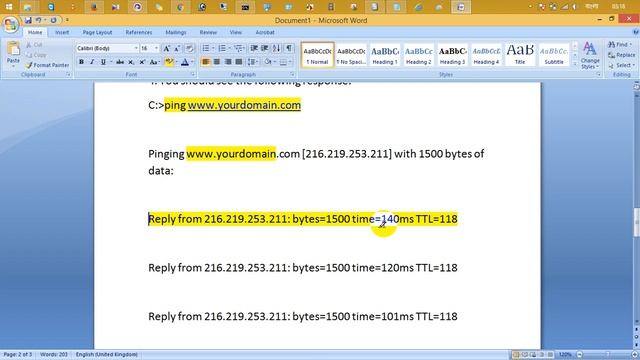Viewport: 640px width, 360px height.
Task: Apply the Heading 2 style
Action: click(418, 55)
